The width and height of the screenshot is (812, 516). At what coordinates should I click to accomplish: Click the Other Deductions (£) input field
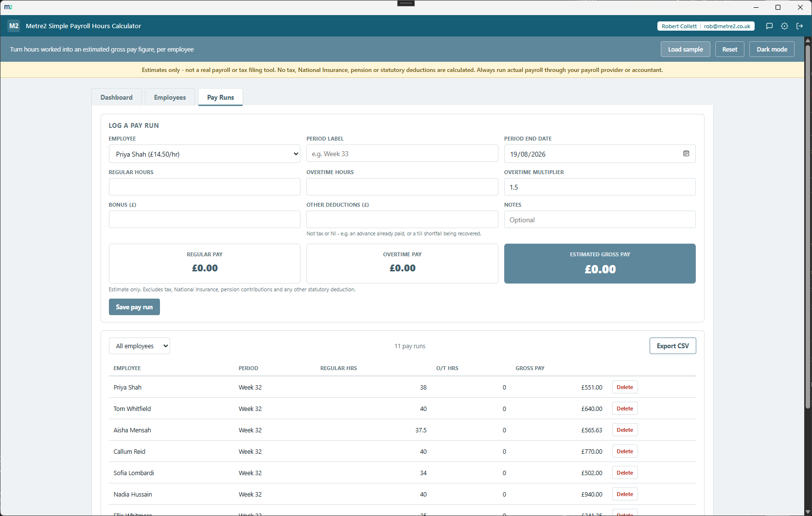tap(402, 219)
